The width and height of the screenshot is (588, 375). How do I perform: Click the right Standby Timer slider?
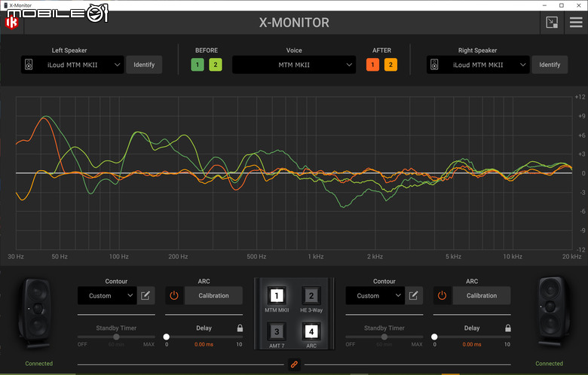pos(384,337)
